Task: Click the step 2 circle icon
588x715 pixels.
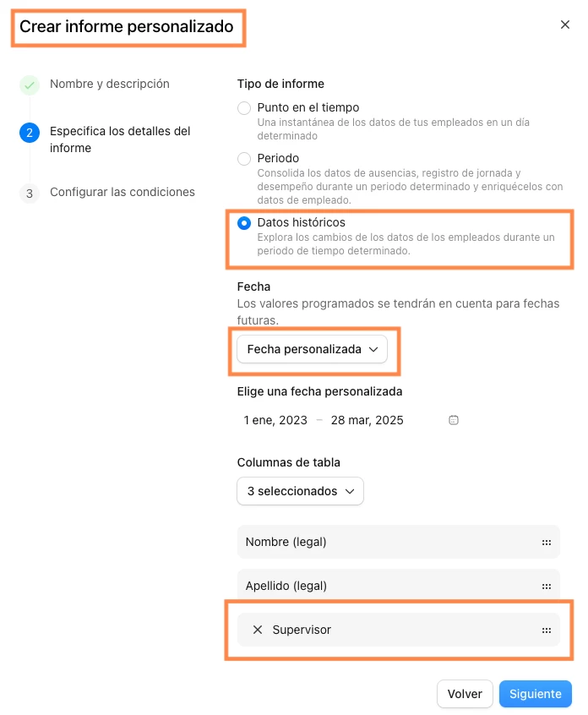Action: (30, 133)
